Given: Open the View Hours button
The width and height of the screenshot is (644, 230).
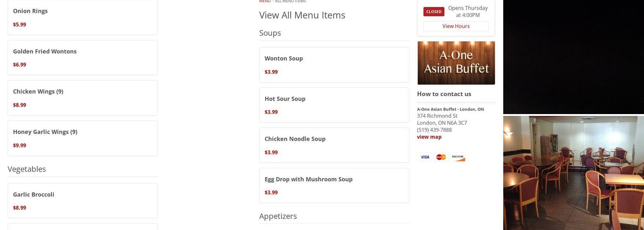Looking at the screenshot, I should coord(456,26).
